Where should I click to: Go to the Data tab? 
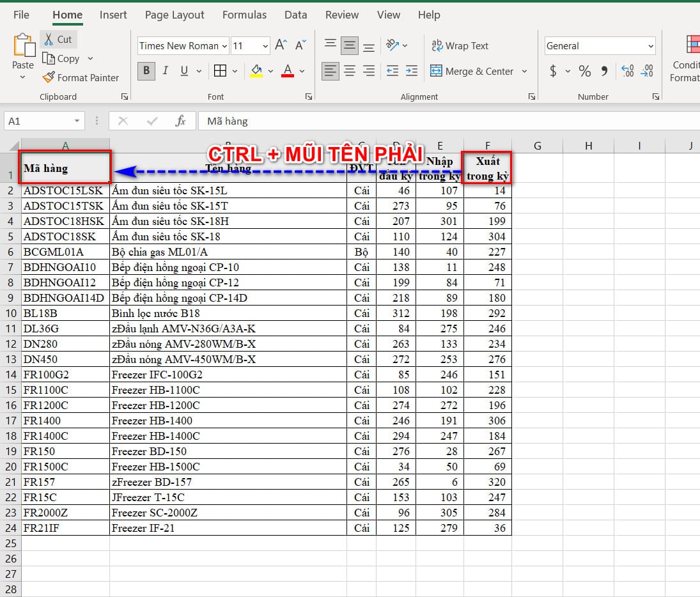point(295,15)
